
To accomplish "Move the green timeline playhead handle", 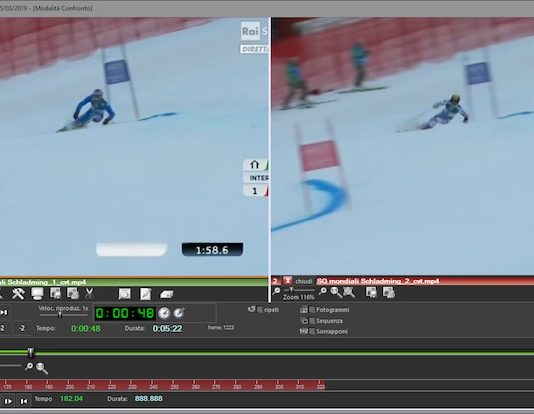I will [31, 353].
